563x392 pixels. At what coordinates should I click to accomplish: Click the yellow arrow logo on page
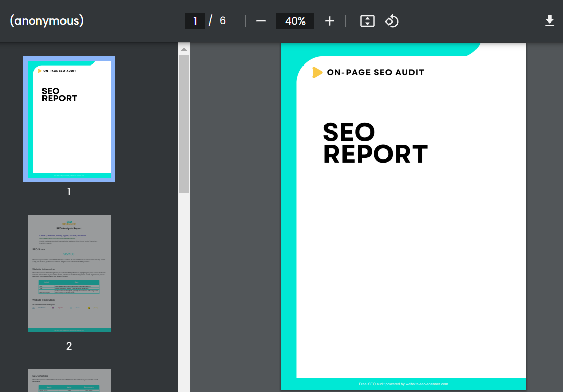[317, 72]
